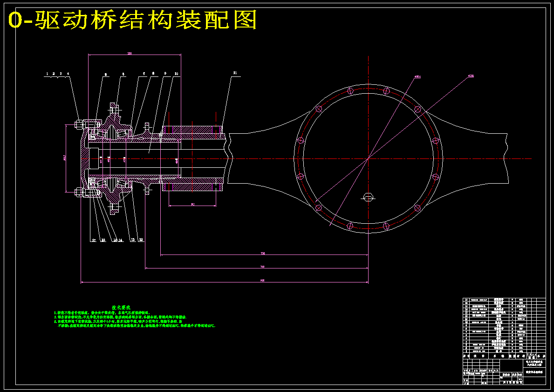The image size is (554, 392).
Task: Select part callout number 4
Action: [x=68, y=74]
